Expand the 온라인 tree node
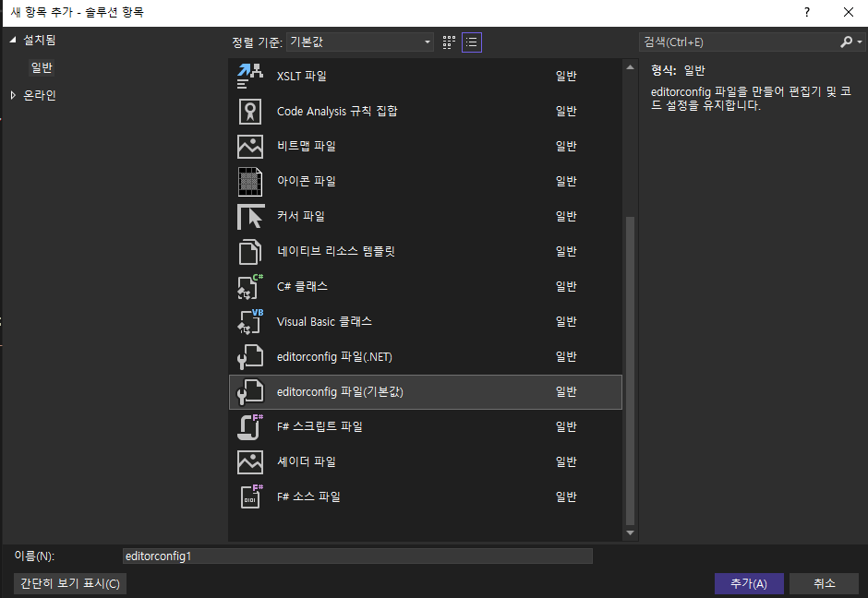 13,95
